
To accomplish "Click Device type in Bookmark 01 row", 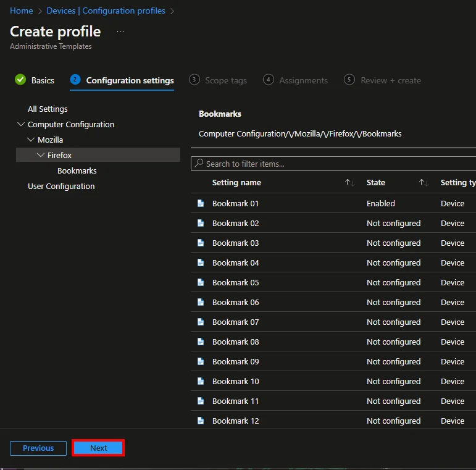I will (x=453, y=203).
